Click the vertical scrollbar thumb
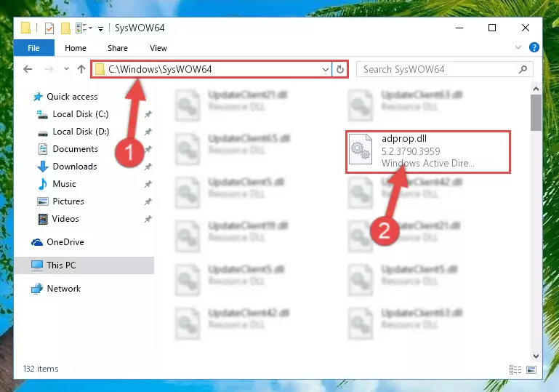 tap(536, 113)
